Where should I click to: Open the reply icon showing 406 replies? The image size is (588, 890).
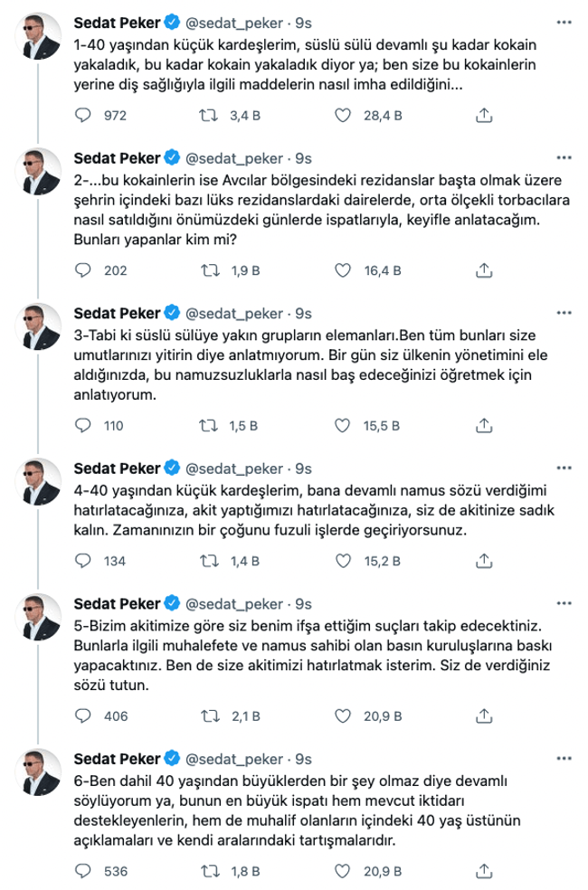83,714
